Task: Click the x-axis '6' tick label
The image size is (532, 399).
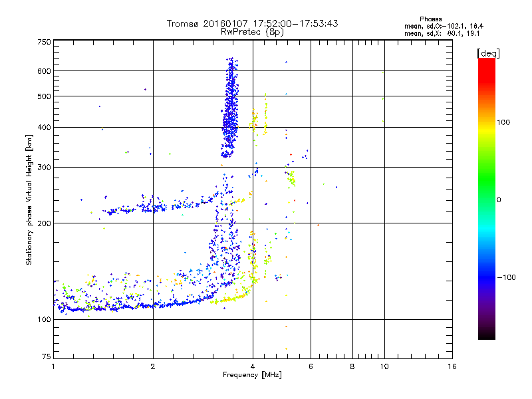Action: pos(311,366)
